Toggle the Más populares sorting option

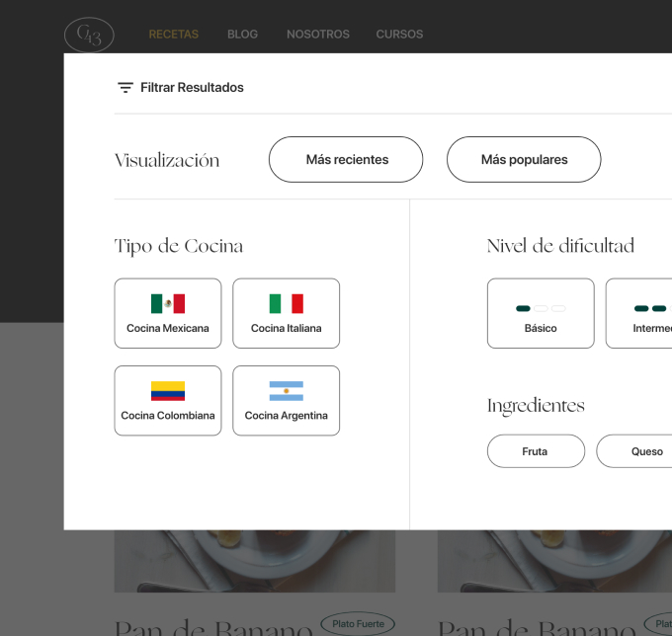click(x=524, y=160)
